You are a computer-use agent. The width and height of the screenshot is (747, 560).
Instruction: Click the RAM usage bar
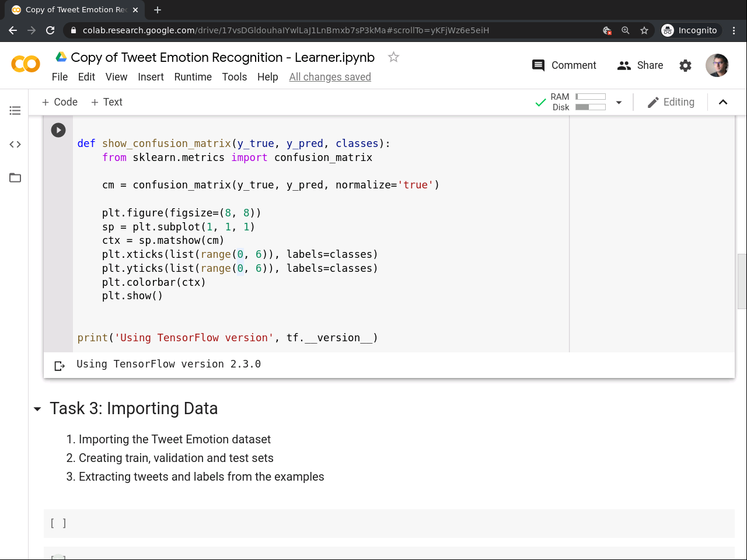point(591,97)
